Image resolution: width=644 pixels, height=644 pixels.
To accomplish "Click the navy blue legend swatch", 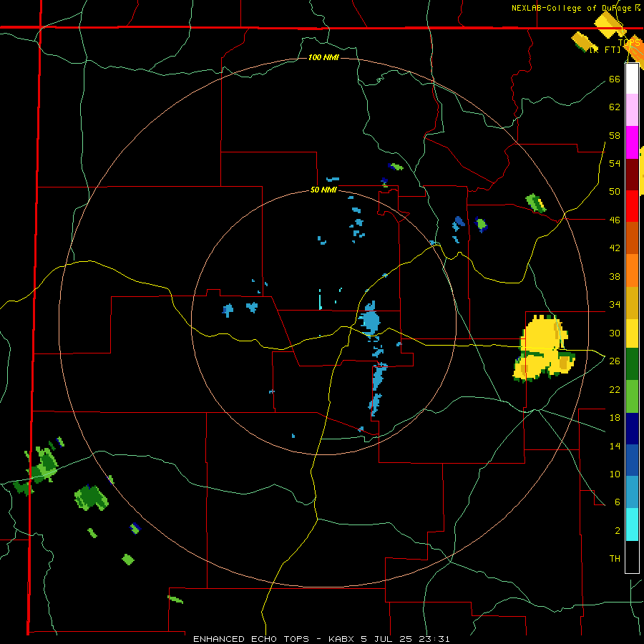I will [632, 429].
